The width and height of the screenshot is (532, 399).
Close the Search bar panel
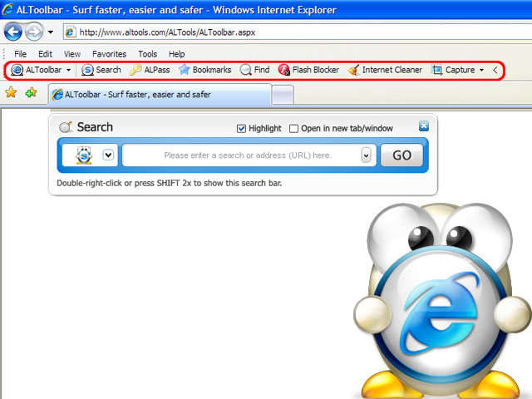coord(424,126)
